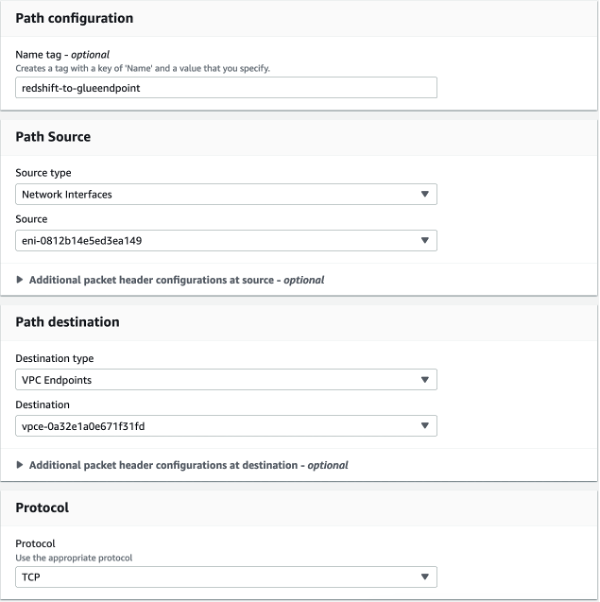Click the arrow icon on Source type dropdown
The image size is (600, 602).
coord(424,194)
